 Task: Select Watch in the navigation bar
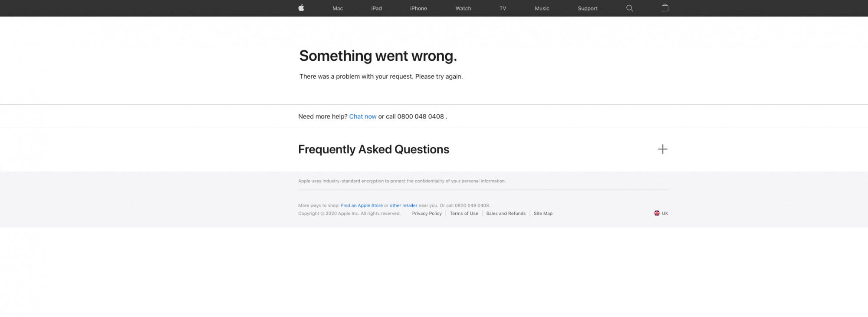click(x=463, y=8)
